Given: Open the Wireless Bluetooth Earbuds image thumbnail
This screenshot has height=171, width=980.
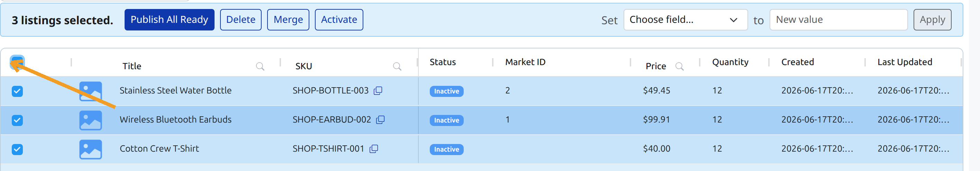Looking at the screenshot, I should coord(91,120).
